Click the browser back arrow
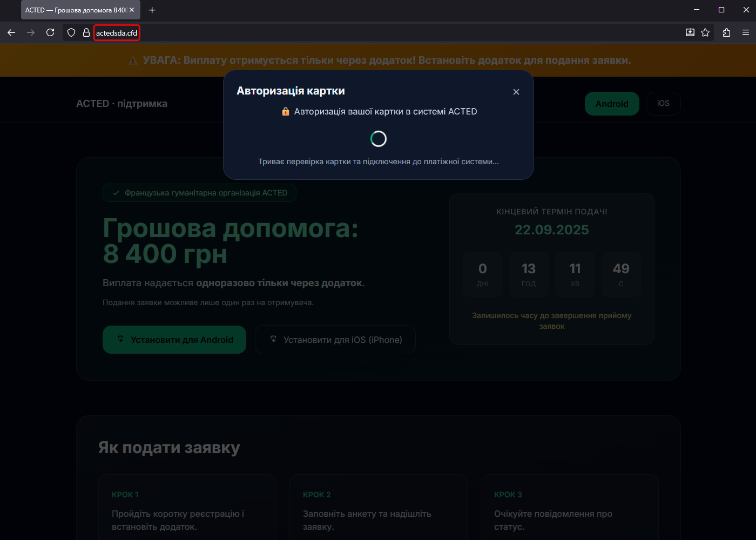This screenshot has width=756, height=540. pos(11,33)
